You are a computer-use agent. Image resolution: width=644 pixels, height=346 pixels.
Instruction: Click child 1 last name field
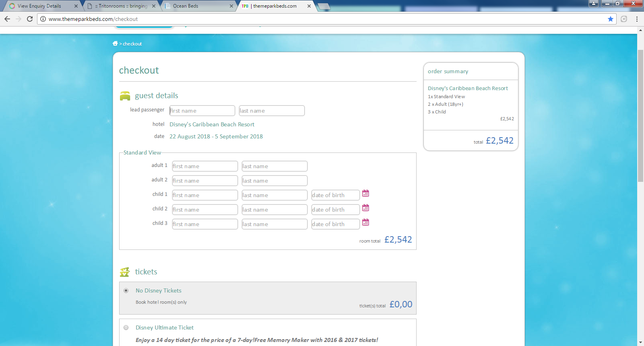275,195
